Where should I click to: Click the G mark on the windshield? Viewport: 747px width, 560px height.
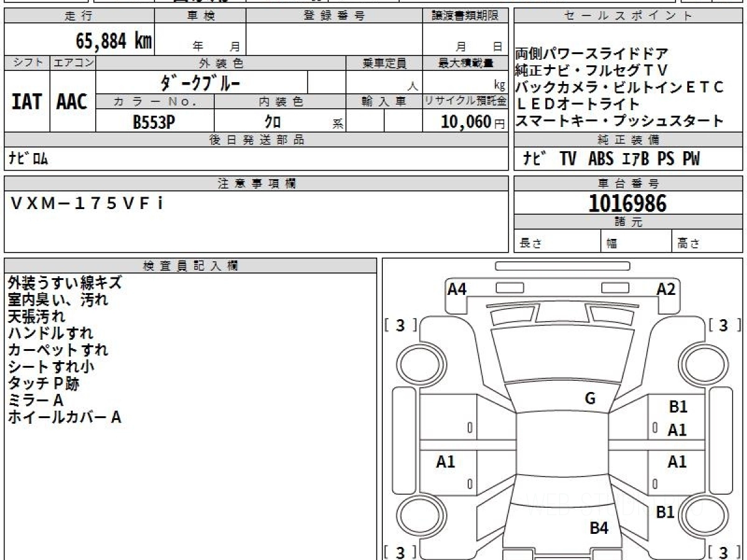(x=590, y=399)
